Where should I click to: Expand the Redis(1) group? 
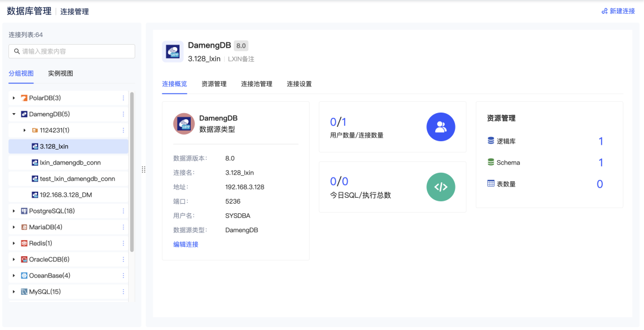[x=14, y=244]
